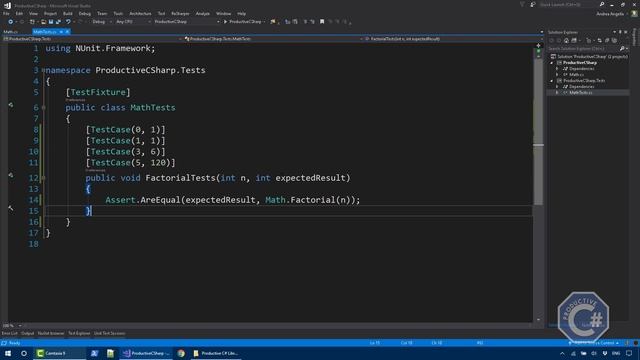Open the ProductiveCSharp startup project dropdown
The image size is (640, 360).
[187, 22]
